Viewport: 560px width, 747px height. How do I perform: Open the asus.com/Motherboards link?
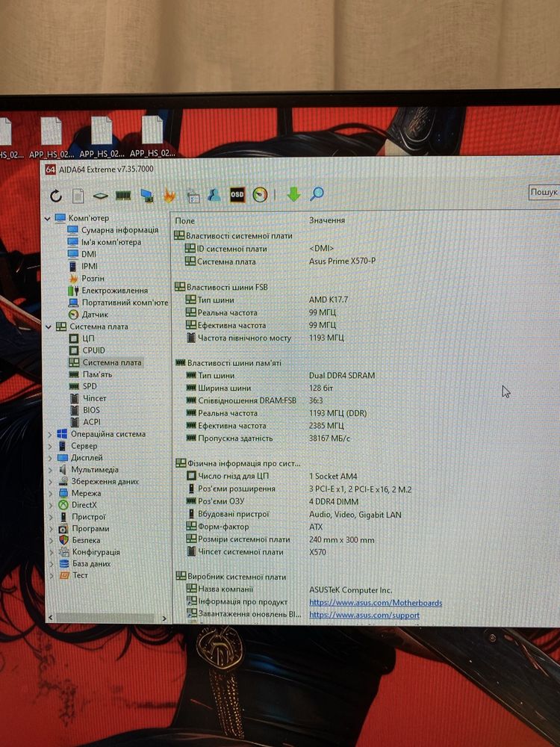pyautogui.click(x=376, y=603)
